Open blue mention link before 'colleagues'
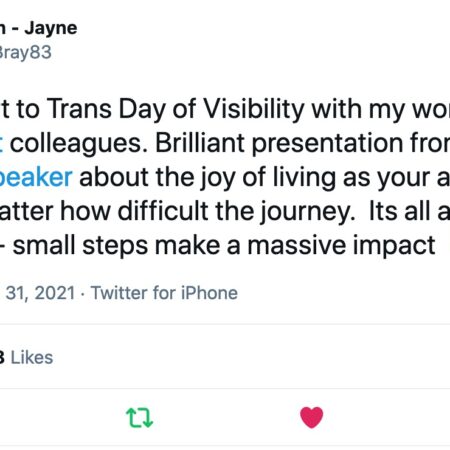 tap(1, 144)
